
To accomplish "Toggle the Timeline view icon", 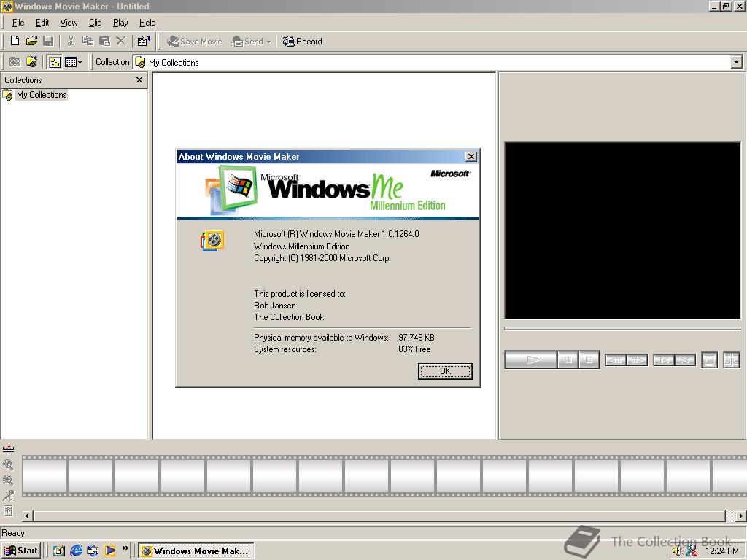I will click(x=8, y=449).
